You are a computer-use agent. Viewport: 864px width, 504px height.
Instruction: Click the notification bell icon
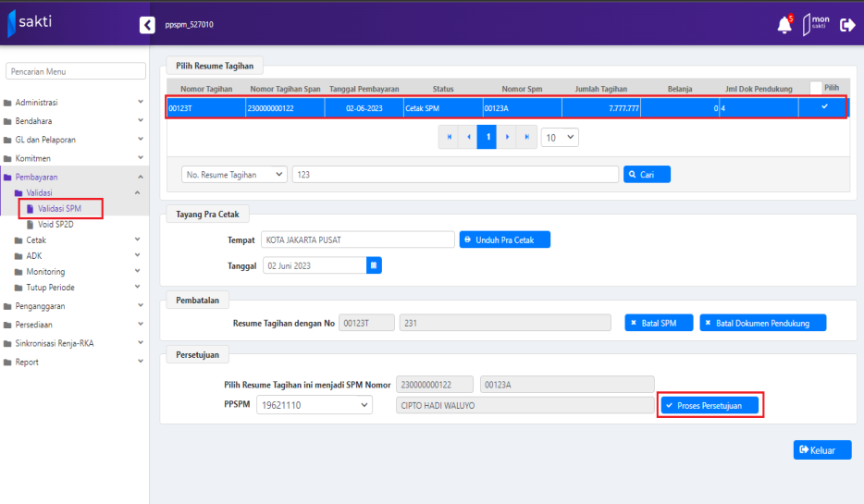(784, 25)
